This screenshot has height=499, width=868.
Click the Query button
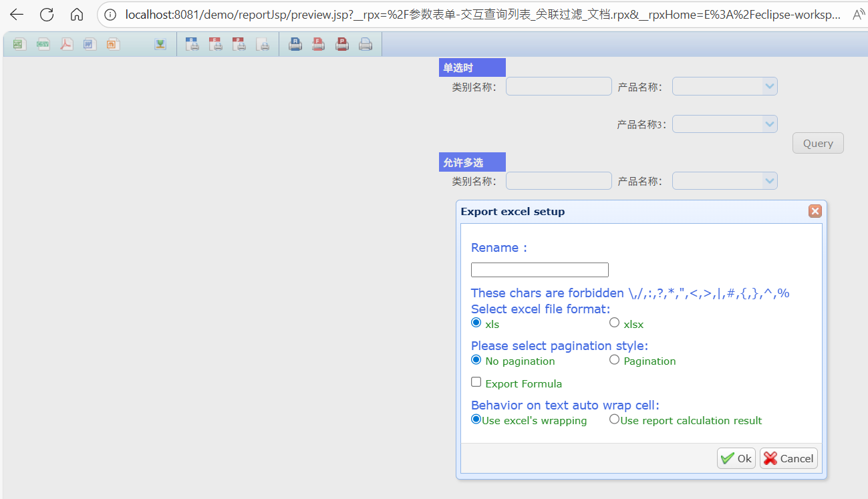click(818, 143)
